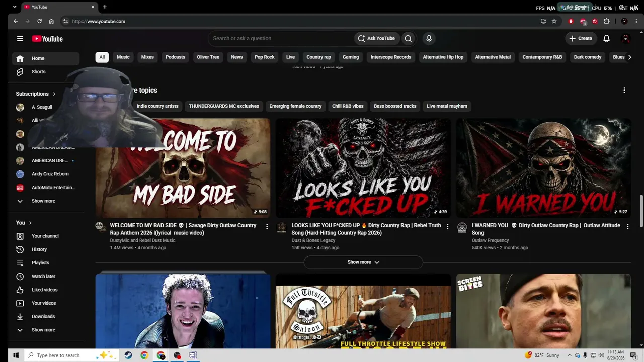Screen dimensions: 644x362
Task: Open the topics section three-dot menu
Action: point(624,90)
